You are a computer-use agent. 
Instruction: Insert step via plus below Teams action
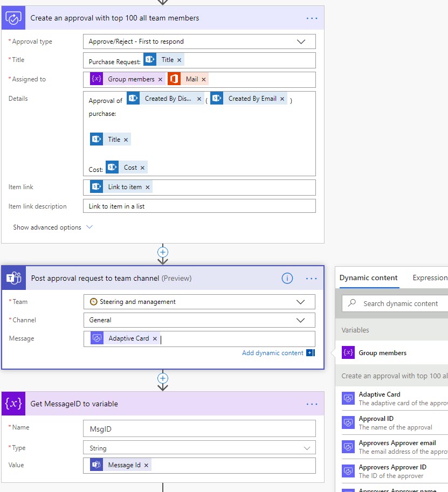coord(163,378)
